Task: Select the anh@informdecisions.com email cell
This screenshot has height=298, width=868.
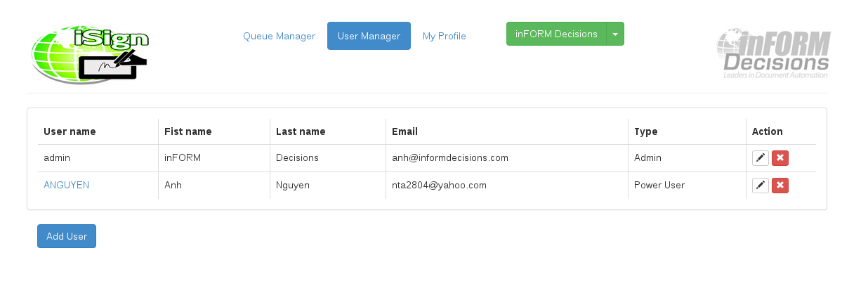Action: pyautogui.click(x=449, y=157)
